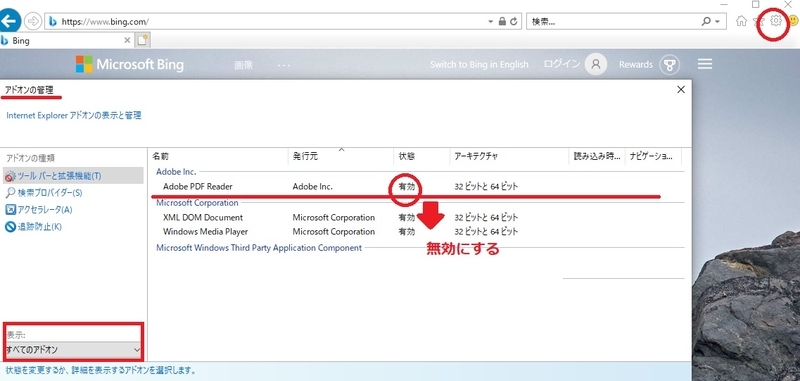Click 32 ビットと 64 ビット for Adobe PDF Reader
This screenshot has width=800, height=381.
(486, 187)
